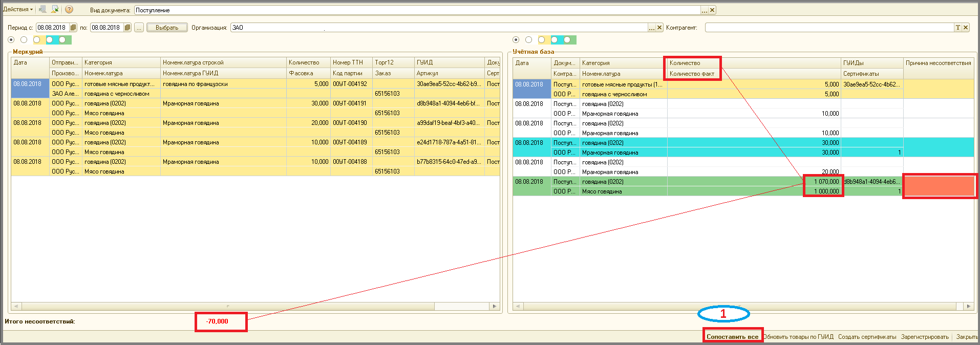This screenshot has width=980, height=345.
Task: Click Зарегистрировать button
Action: click(x=925, y=337)
